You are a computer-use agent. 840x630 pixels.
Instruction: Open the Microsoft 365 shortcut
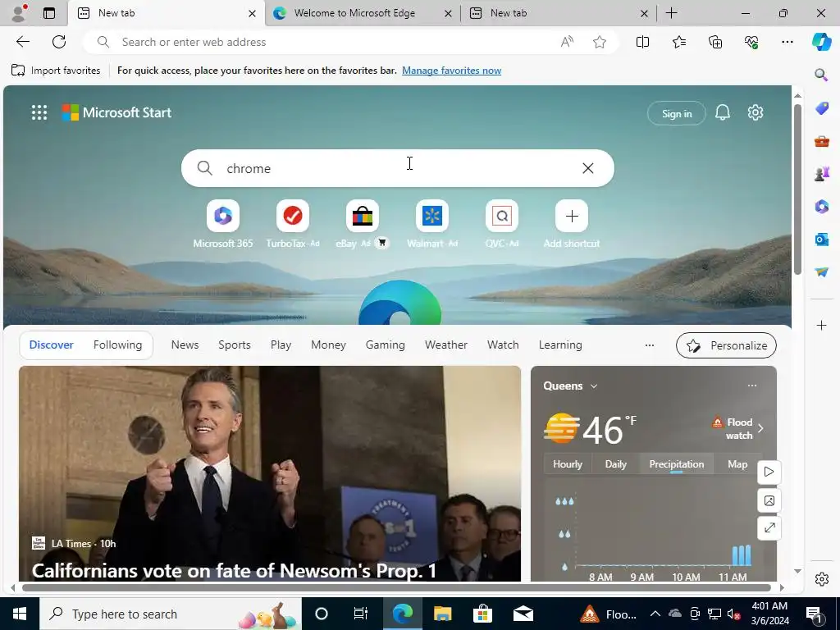(223, 225)
